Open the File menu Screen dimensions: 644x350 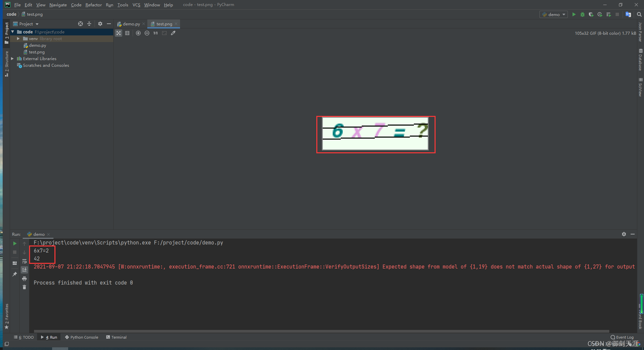(17, 5)
